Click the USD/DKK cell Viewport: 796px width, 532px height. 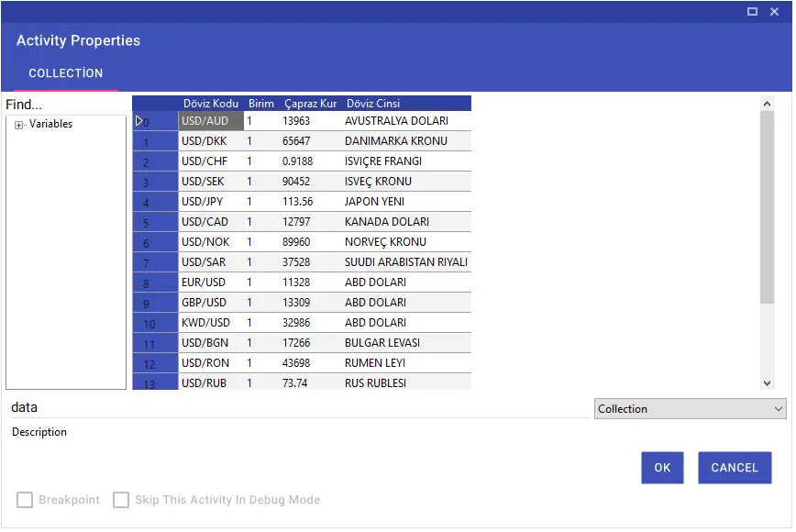[x=212, y=141]
